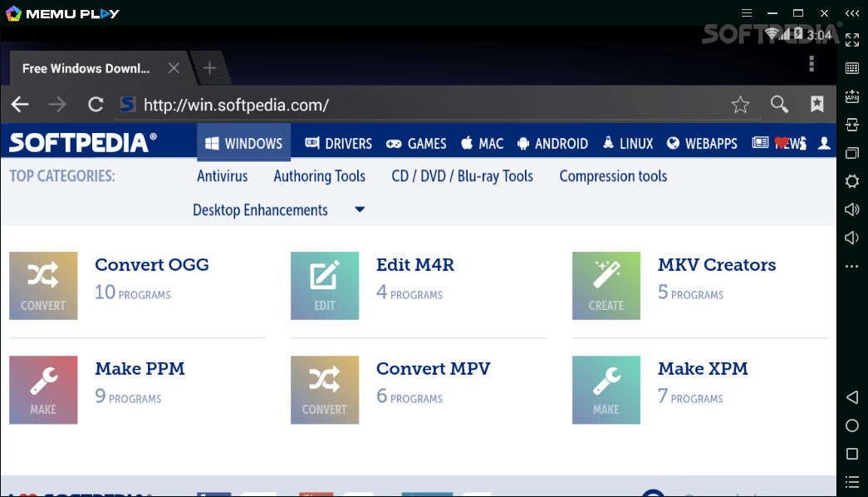The width and height of the screenshot is (868, 497).
Task: Open a new browser tab with plus
Action: pos(209,68)
